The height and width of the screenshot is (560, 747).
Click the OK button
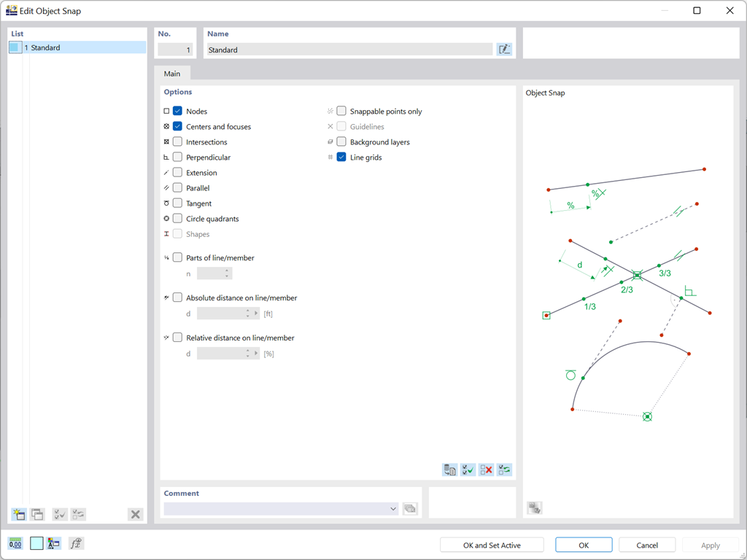click(584, 545)
